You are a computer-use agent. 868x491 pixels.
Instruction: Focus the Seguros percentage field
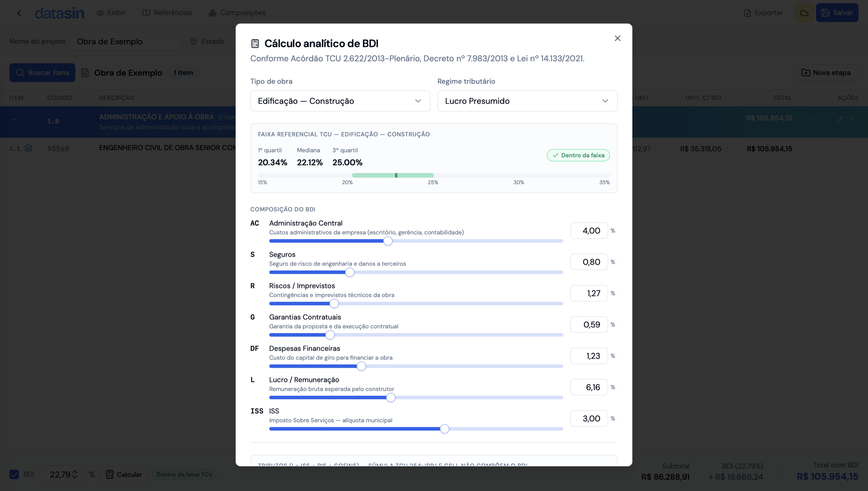pyautogui.click(x=589, y=262)
